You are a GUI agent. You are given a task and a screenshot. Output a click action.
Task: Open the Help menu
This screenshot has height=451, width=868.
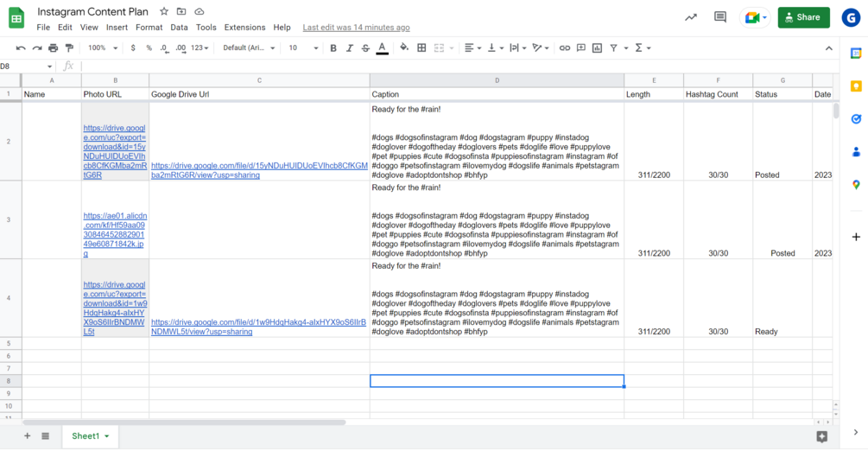pos(282,27)
